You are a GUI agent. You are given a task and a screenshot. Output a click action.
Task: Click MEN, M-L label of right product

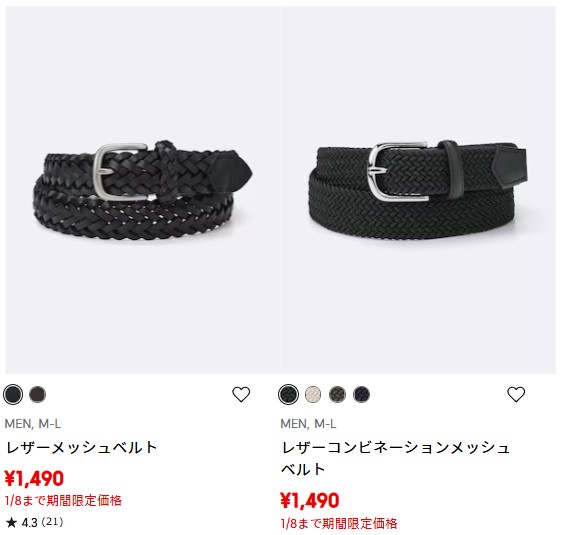click(308, 424)
